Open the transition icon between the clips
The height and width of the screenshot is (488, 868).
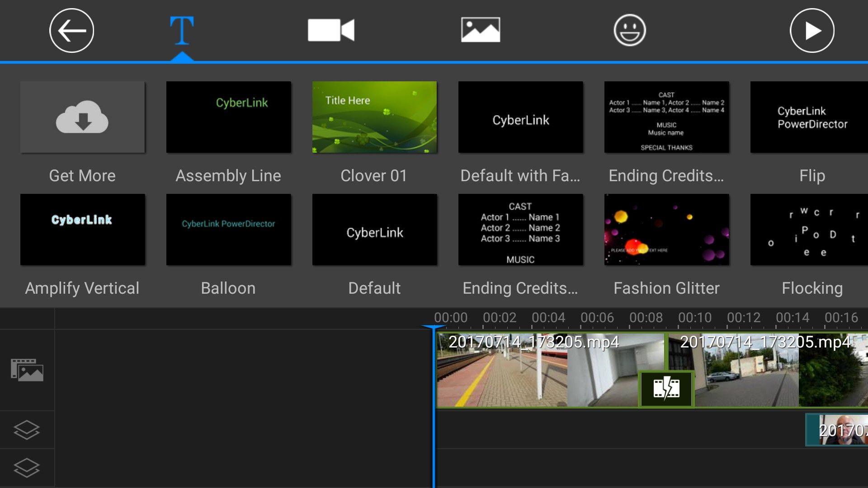666,388
